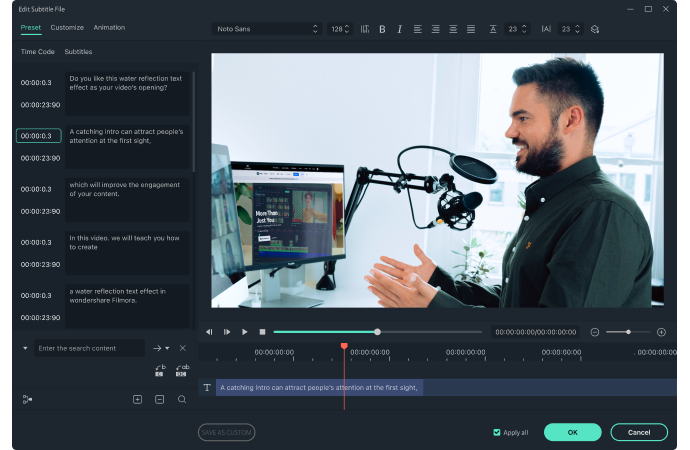Click the replace all icon
690x450 pixels.
(x=182, y=370)
